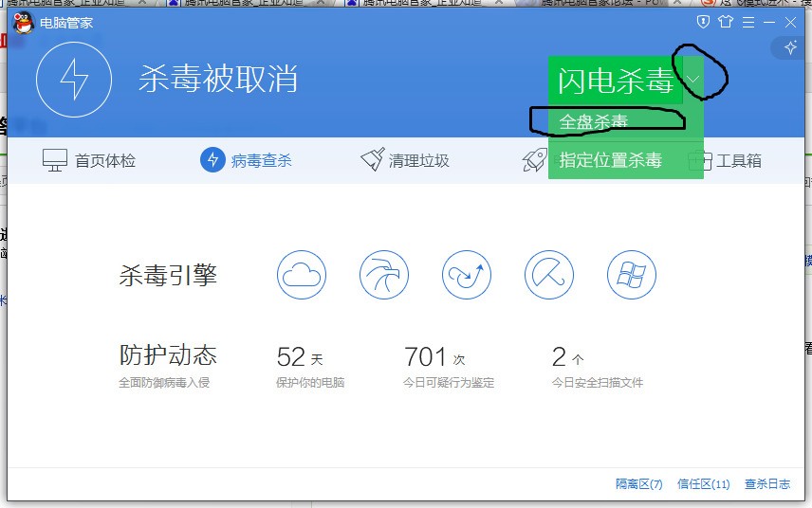Viewport: 812px width, 508px height.
Task: Switch to the 首页体检 tab
Action: coord(89,160)
